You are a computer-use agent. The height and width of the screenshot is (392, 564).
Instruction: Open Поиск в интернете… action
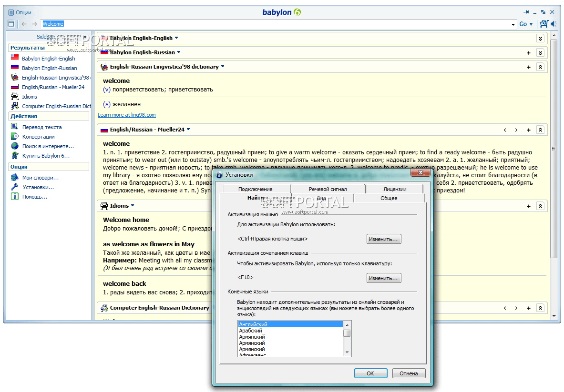pos(48,146)
